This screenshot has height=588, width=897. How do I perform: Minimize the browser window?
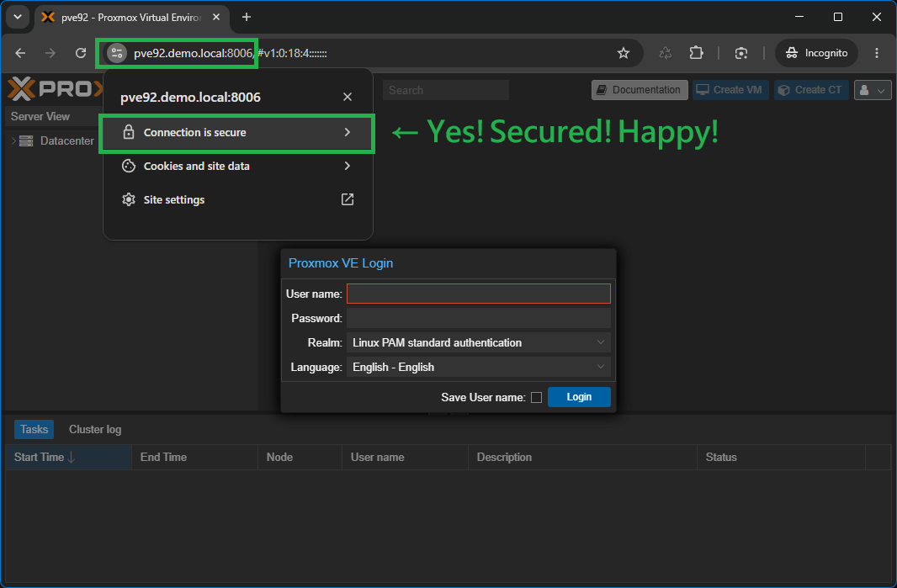point(799,17)
